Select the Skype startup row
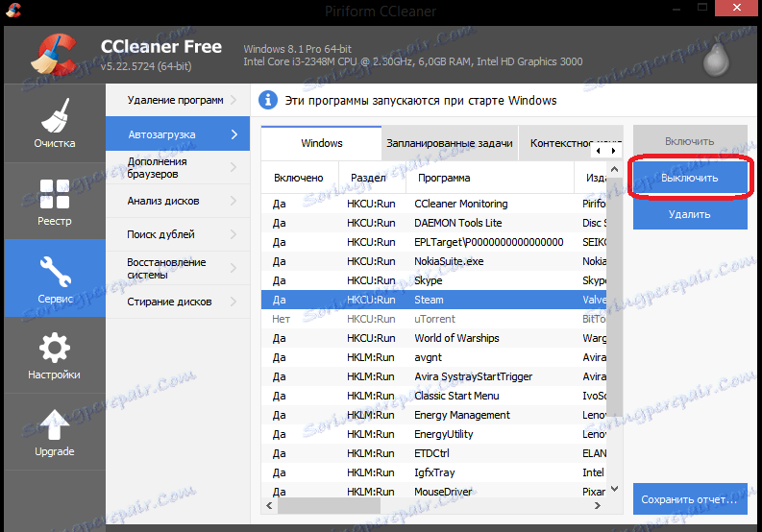The image size is (762, 532). pyautogui.click(x=434, y=280)
